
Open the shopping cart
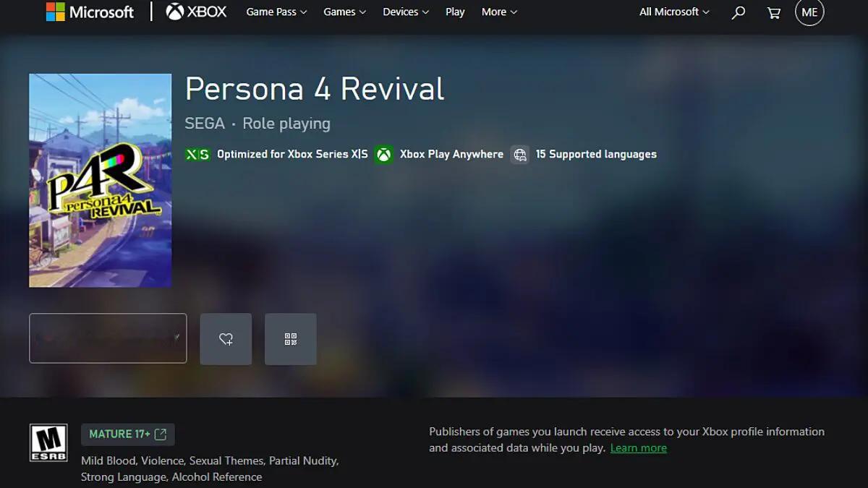click(x=774, y=12)
